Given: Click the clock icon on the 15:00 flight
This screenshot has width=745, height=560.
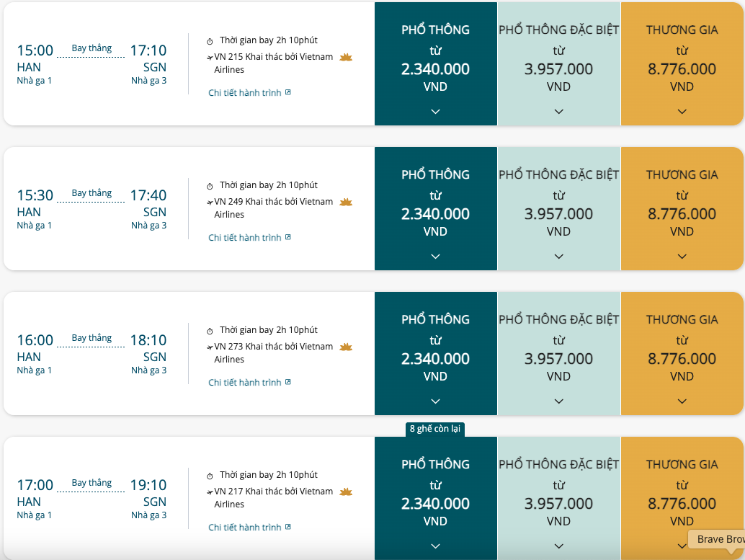Looking at the screenshot, I should (x=210, y=41).
